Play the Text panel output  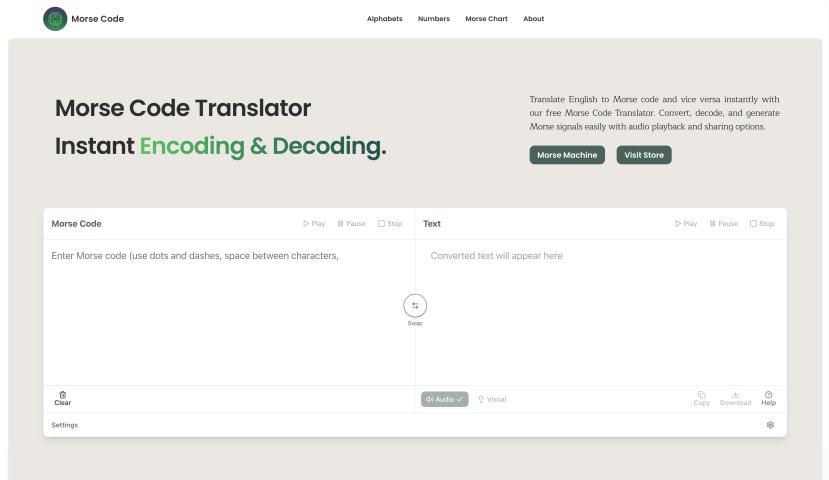pos(686,224)
